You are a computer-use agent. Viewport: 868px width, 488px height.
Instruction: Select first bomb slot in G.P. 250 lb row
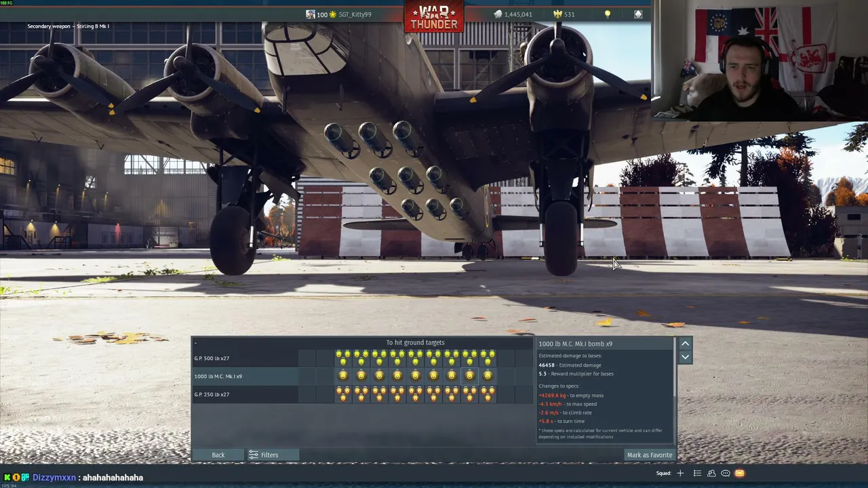tap(343, 394)
